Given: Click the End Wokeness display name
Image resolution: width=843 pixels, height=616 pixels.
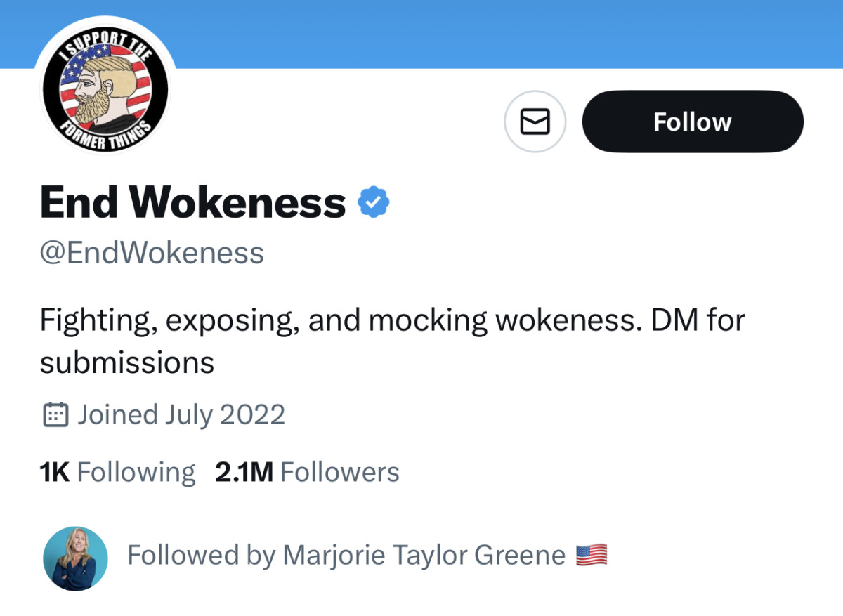Looking at the screenshot, I should point(192,202).
